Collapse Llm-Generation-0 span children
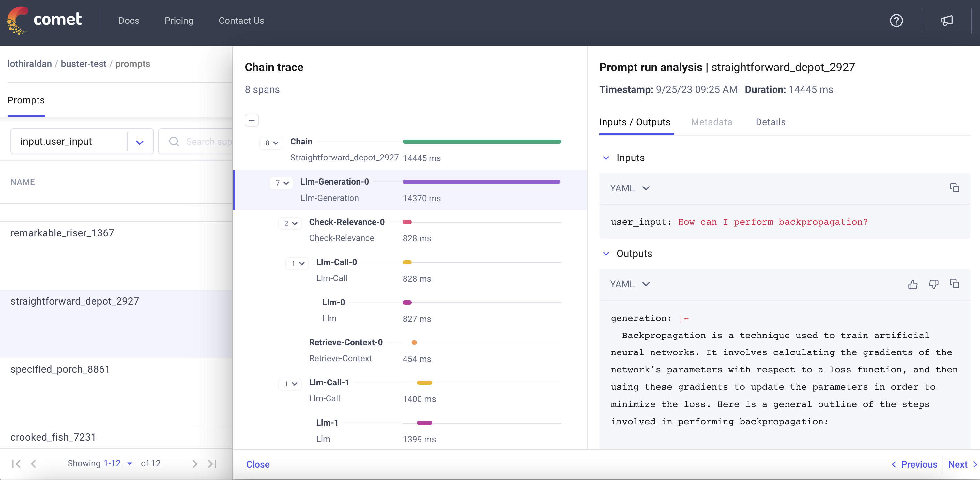 tap(282, 183)
